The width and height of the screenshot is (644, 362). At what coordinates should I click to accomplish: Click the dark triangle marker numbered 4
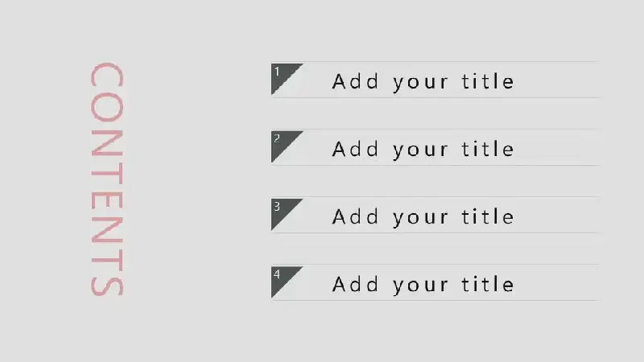(x=283, y=278)
